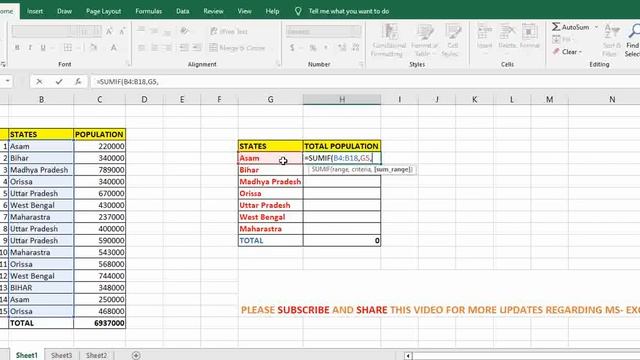Click the red Bihar cell in column G
Viewport: 640px width, 360px height.
271,170
